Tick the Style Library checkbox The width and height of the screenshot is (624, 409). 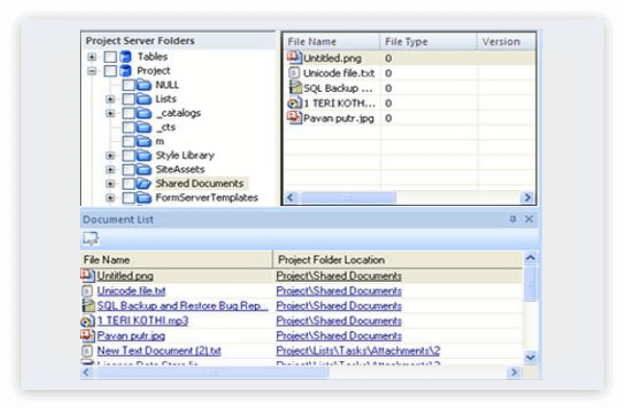tap(128, 155)
